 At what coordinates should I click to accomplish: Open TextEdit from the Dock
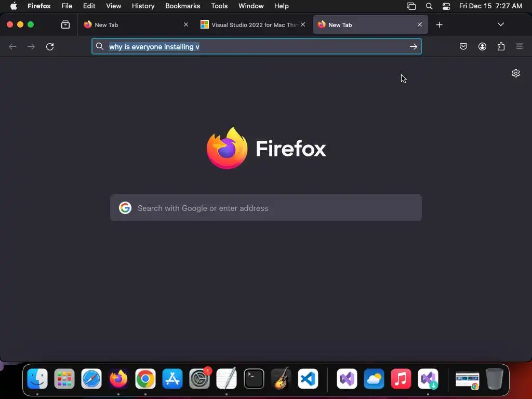227,379
